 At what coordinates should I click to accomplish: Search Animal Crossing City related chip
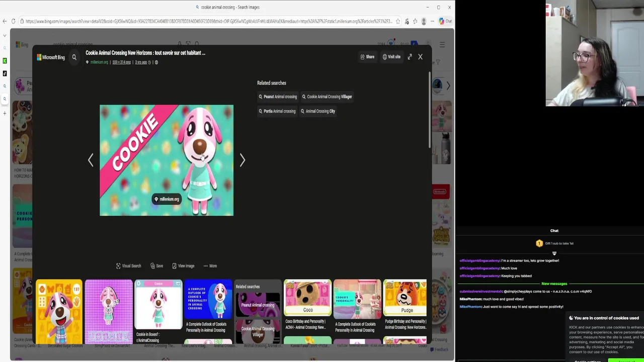click(x=318, y=111)
